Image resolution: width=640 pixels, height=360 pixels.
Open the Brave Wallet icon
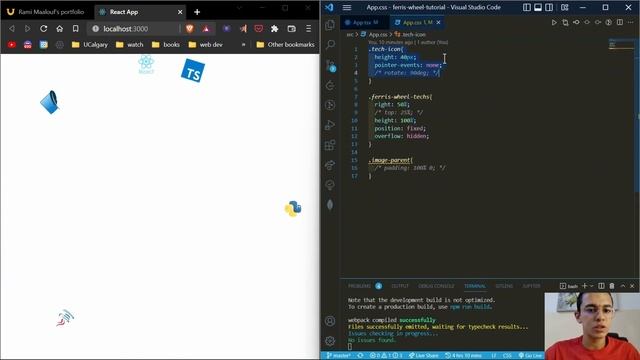coord(291,29)
